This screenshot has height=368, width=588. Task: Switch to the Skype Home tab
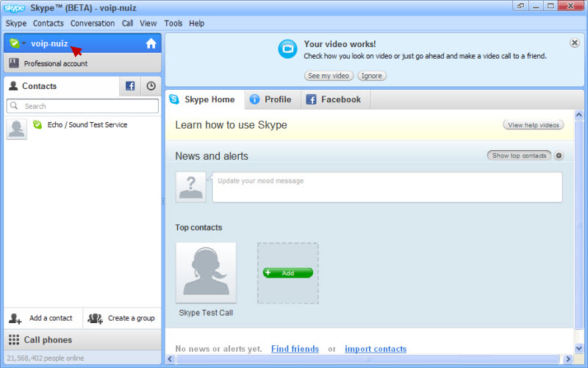205,99
